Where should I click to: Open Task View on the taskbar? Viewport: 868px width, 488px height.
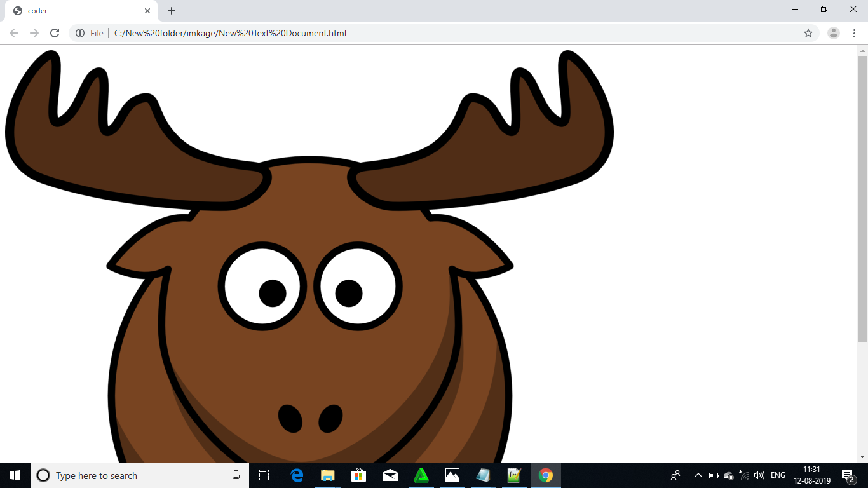[264, 475]
